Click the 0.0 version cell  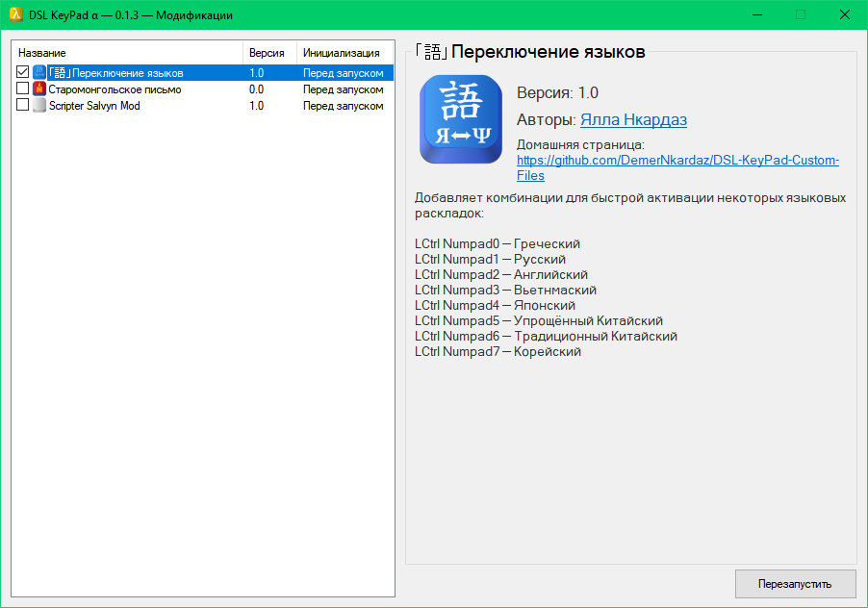pyautogui.click(x=257, y=89)
